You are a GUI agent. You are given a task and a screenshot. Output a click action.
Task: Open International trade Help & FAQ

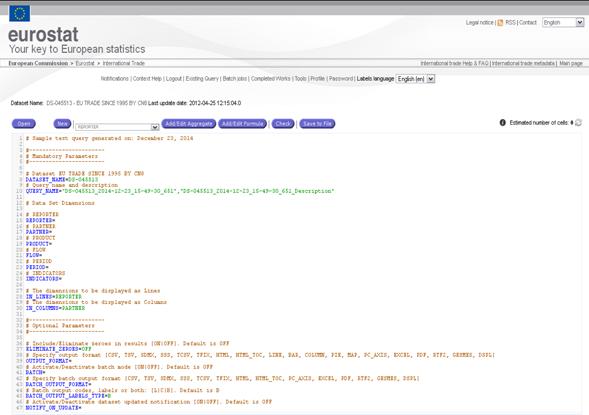tap(455, 63)
